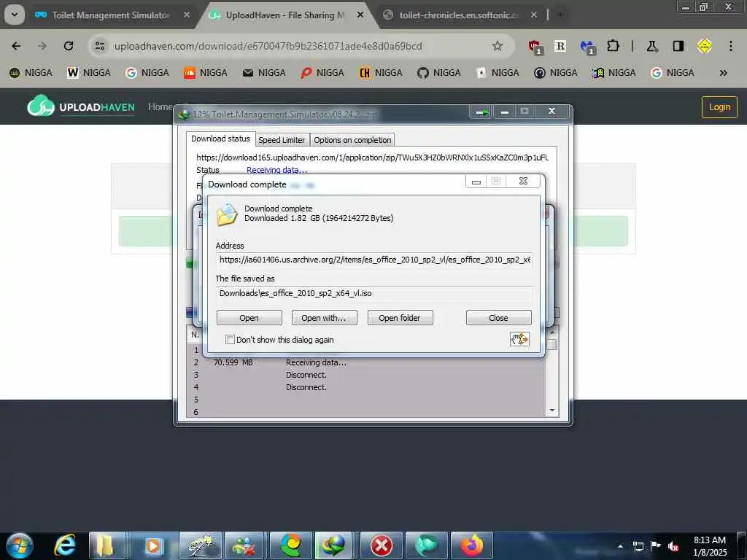This screenshot has width=747, height=560.
Task: Select connection row 2 showing 70.599 MB
Action: click(x=367, y=362)
